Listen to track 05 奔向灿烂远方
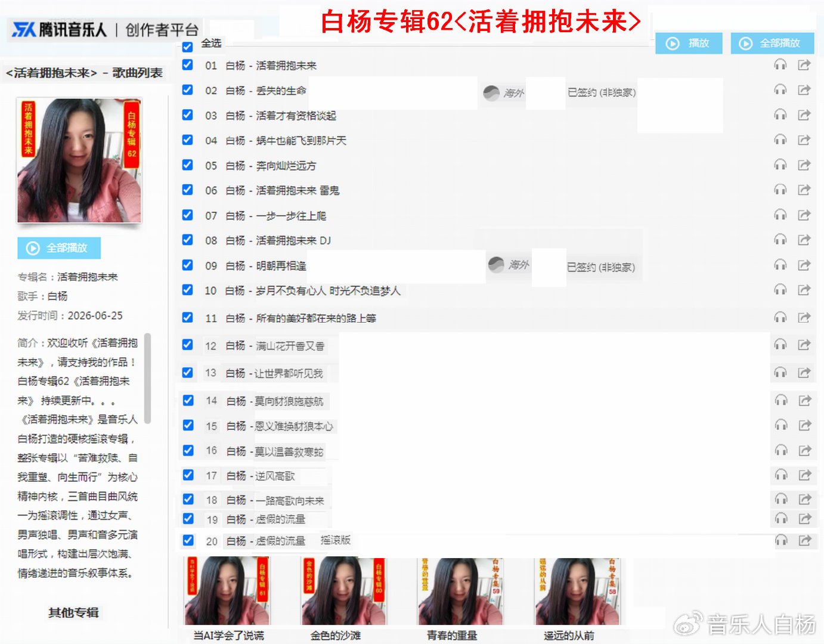Screen dimensions: 824x644 click(780, 165)
